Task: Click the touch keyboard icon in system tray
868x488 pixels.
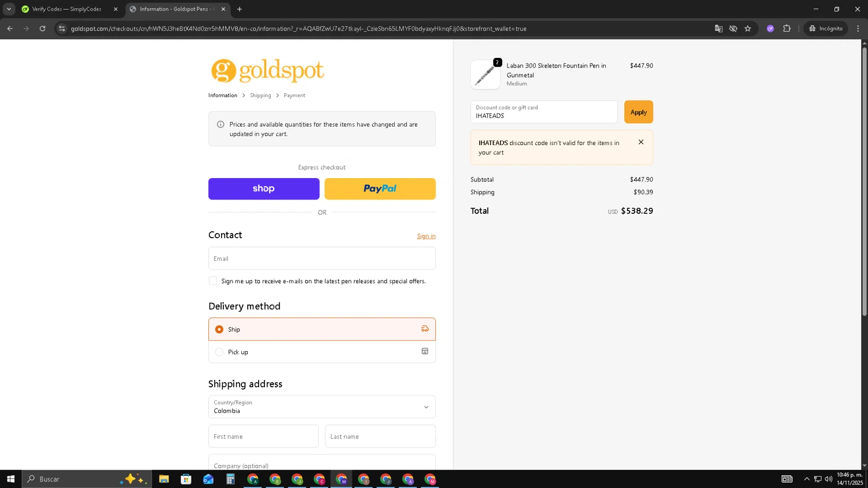Action: [x=787, y=479]
